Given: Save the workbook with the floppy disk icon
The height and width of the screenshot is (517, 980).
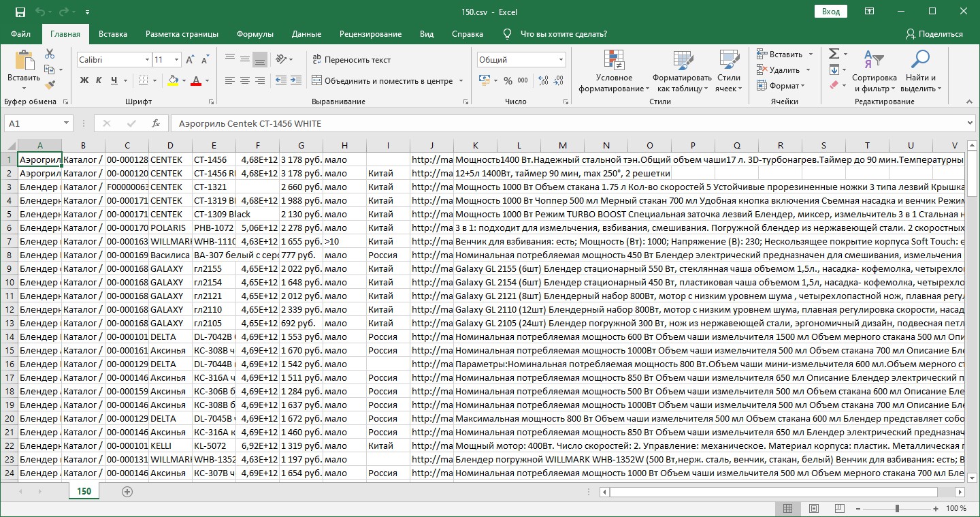Looking at the screenshot, I should [x=20, y=12].
